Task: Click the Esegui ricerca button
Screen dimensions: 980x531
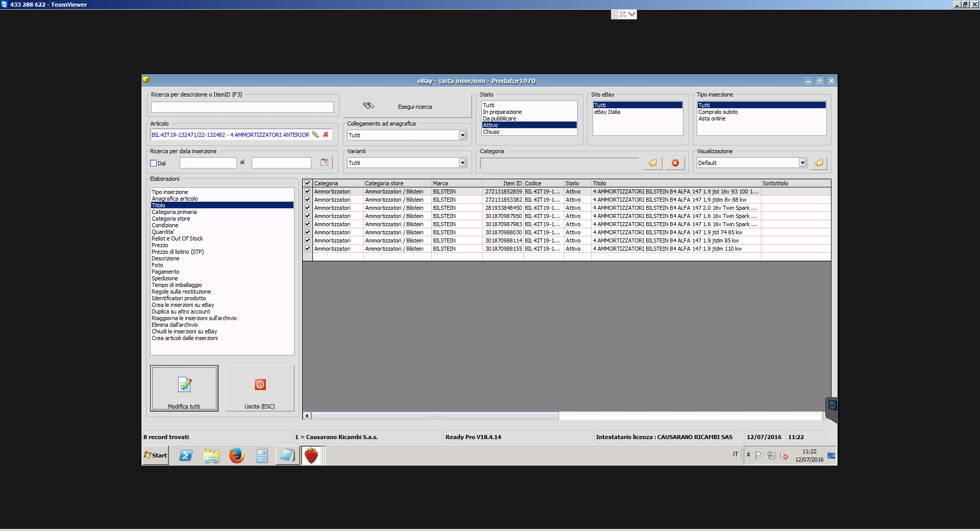Action: (x=407, y=107)
